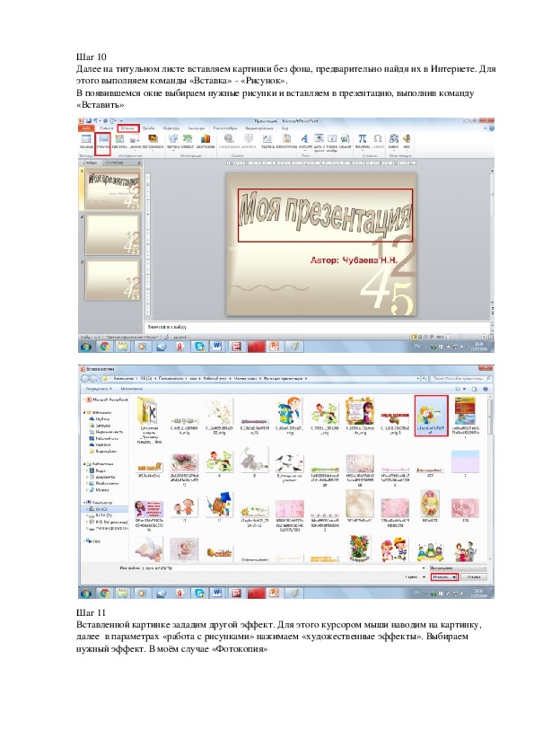Open the Таблица (Table) tool in the ribbon
Image resolution: width=534 pixels, height=756 pixels.
[86, 141]
